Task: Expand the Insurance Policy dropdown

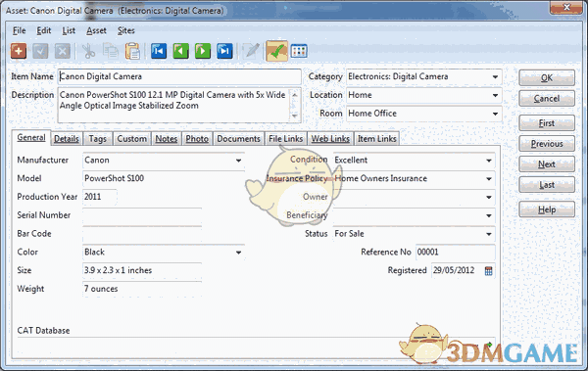Action: point(489,179)
